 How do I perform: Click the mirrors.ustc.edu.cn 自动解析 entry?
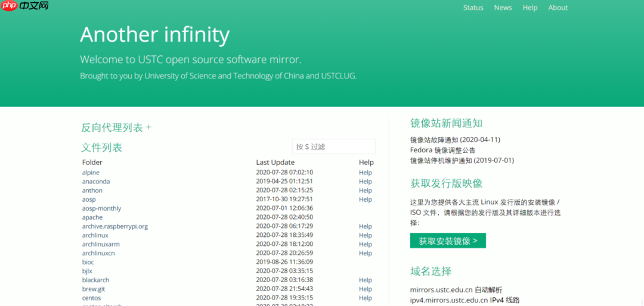coord(456,290)
